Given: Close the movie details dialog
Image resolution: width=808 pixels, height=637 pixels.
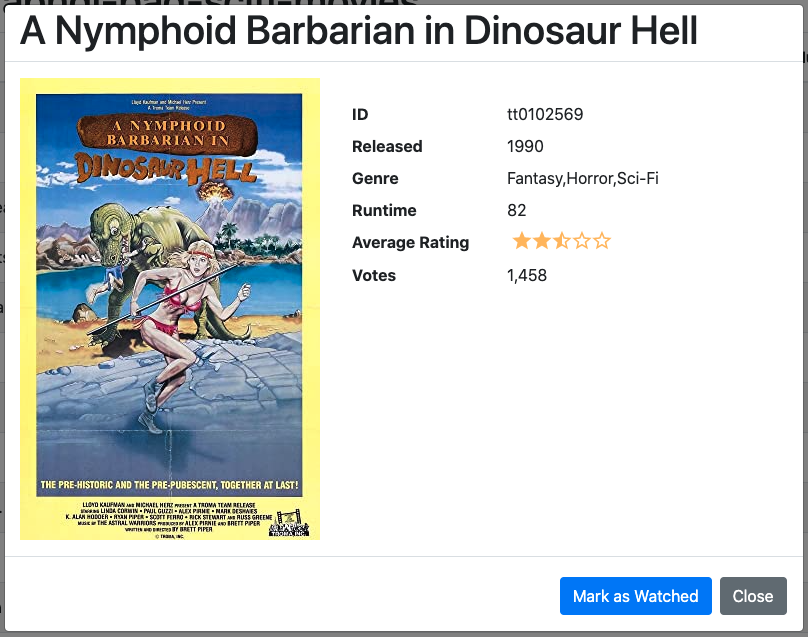Looking at the screenshot, I should (x=752, y=596).
